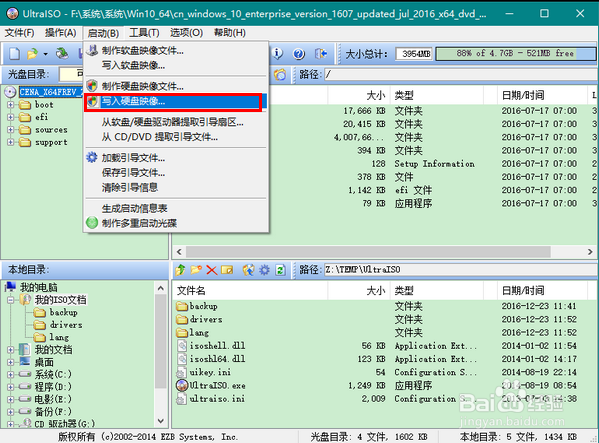Click the gear icon next to 加载引导文件
Viewport: 599px width, 443px height.
pos(92,157)
